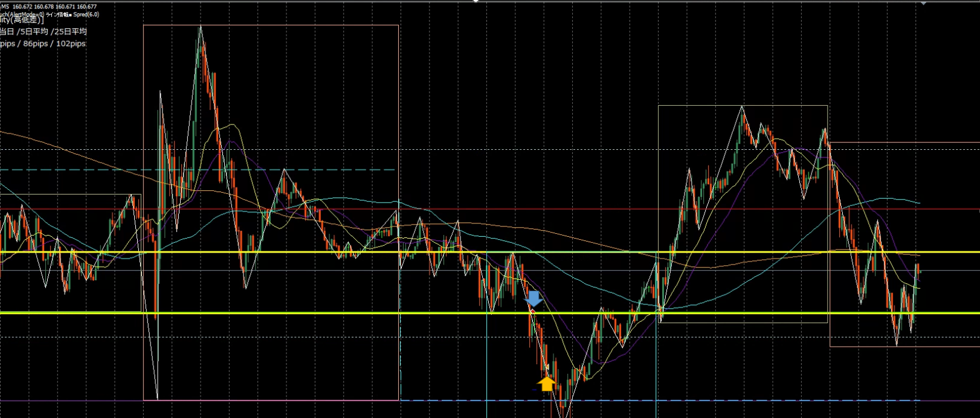980x418 pixels.
Task: Click the M5 price header text
Action: point(48,7)
